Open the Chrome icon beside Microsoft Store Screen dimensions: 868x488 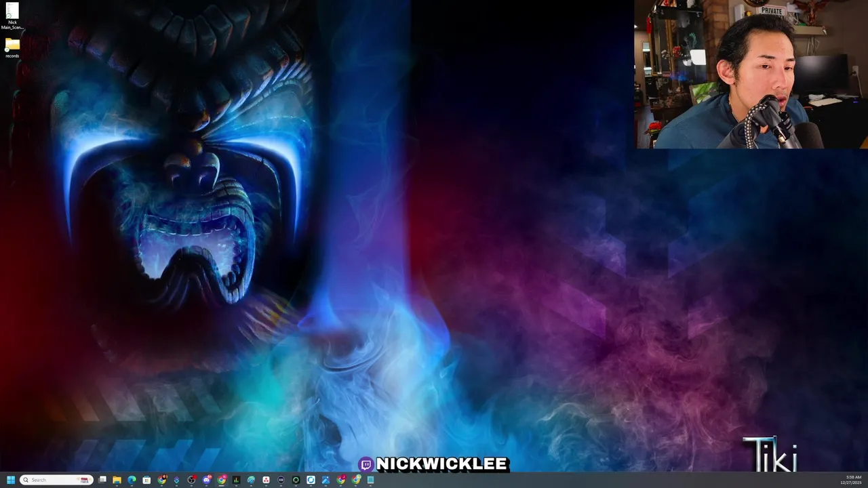point(162,480)
